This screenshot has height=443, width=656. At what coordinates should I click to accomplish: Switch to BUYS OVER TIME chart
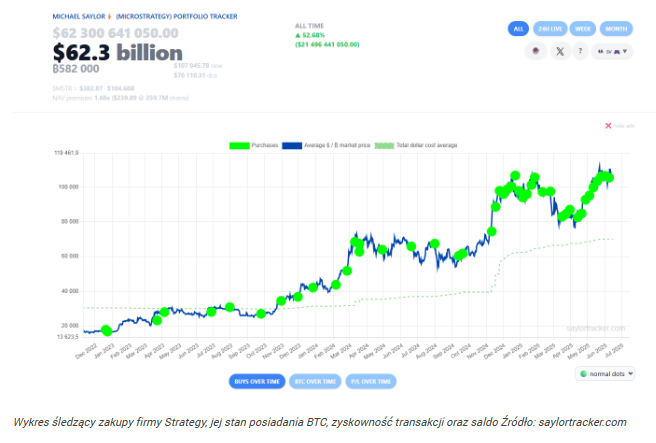(257, 382)
